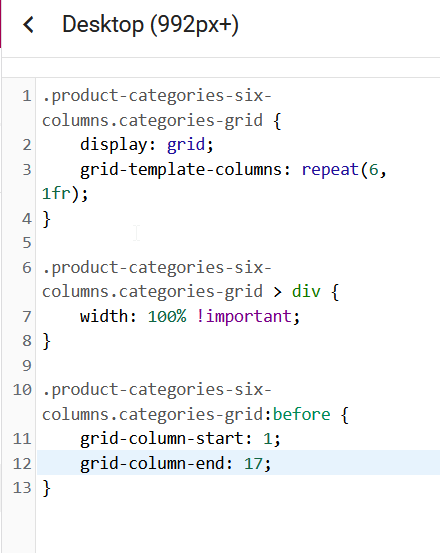Click 'grid-template-columns: repeat(6,' code line
The height and width of the screenshot is (553, 440).
pos(233,170)
